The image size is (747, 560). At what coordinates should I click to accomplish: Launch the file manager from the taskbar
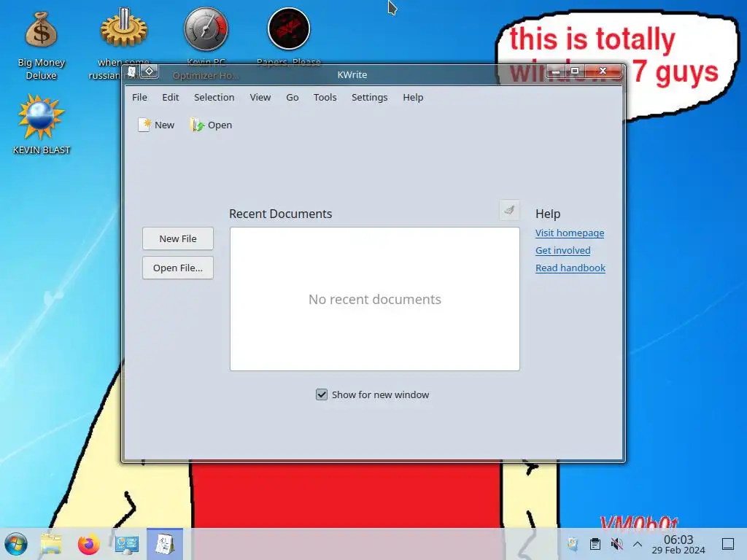[51, 544]
